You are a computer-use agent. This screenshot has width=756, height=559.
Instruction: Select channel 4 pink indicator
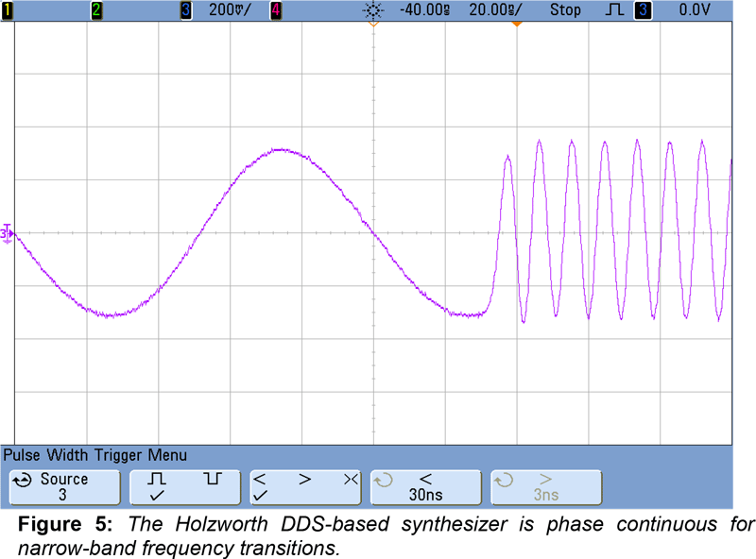[275, 9]
